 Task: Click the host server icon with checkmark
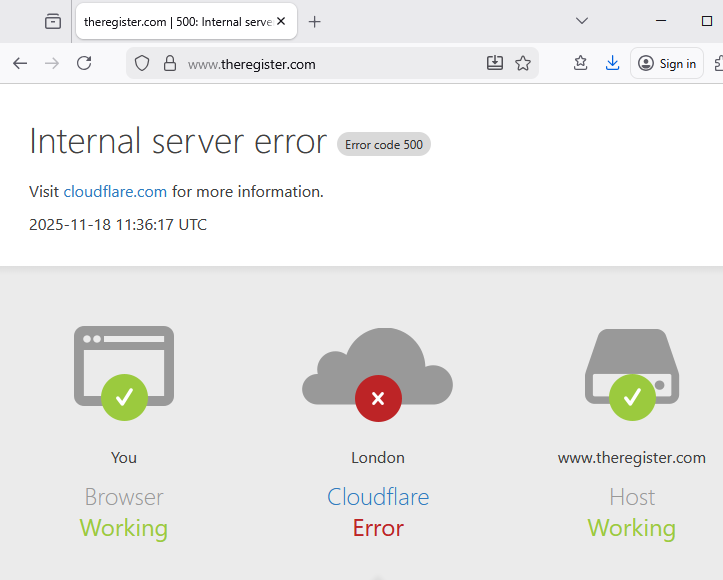point(632,374)
